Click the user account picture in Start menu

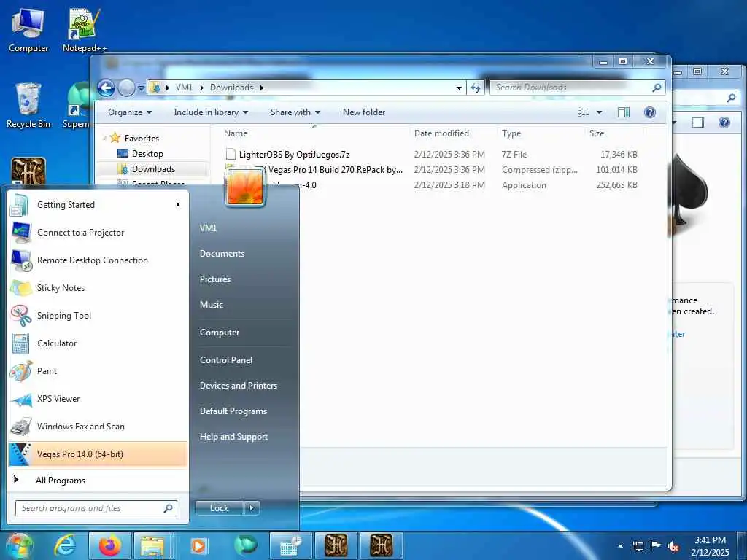point(245,187)
